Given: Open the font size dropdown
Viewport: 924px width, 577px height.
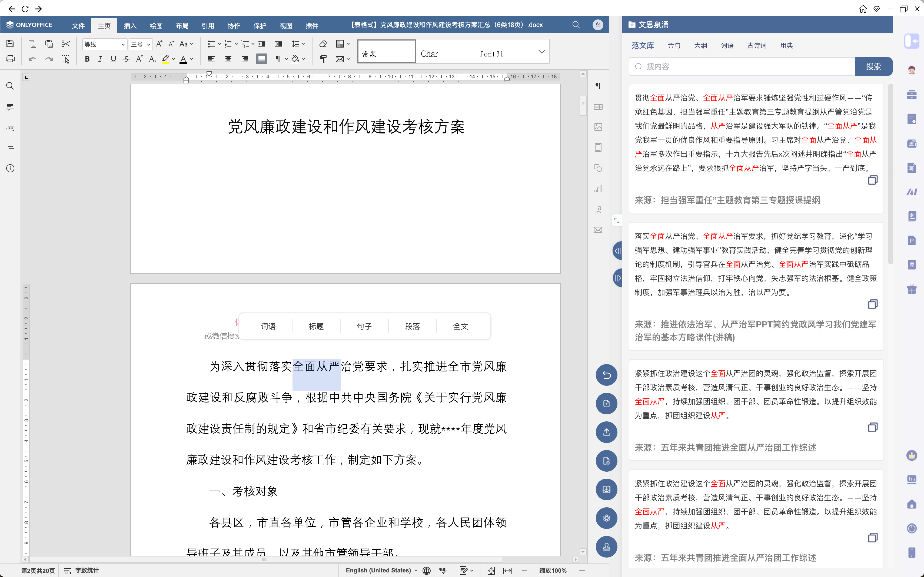Looking at the screenshot, I should pos(148,44).
